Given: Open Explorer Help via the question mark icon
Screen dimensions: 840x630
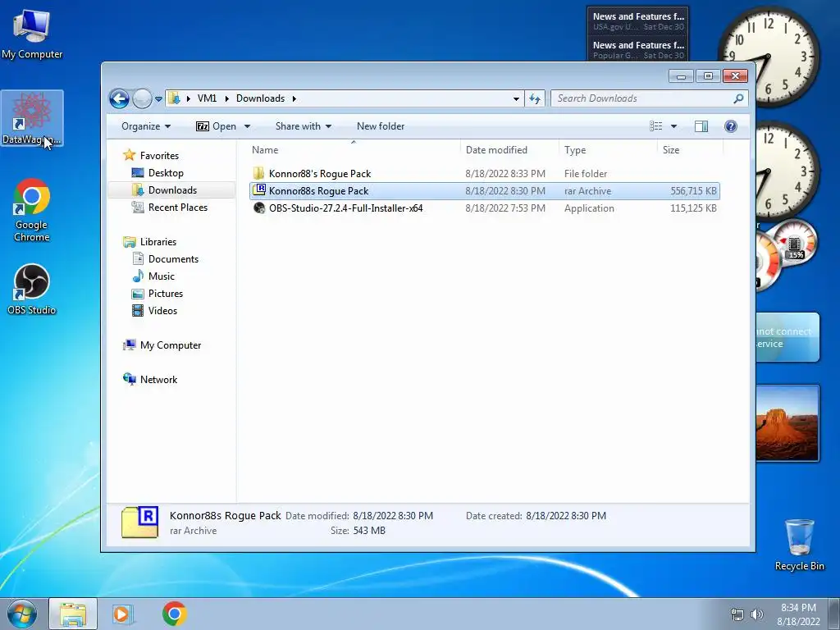Looking at the screenshot, I should click(x=731, y=126).
